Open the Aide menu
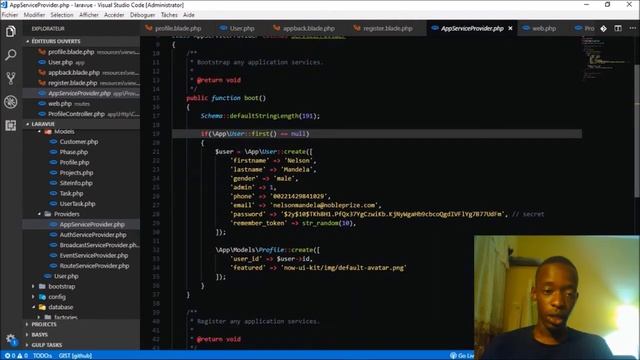 point(189,15)
